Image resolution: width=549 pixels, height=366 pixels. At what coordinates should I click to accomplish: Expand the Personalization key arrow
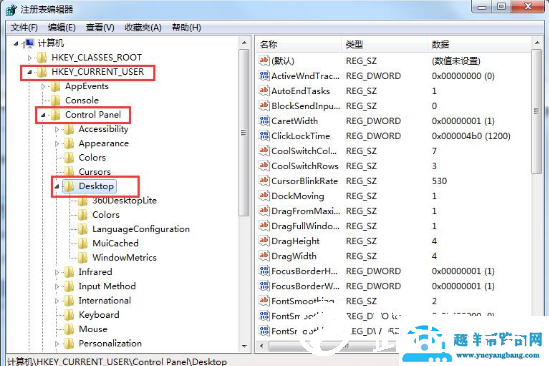(57, 343)
